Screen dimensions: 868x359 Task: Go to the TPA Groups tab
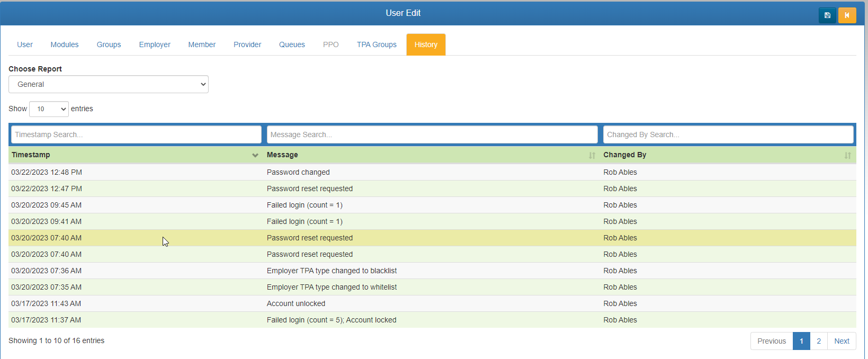click(377, 44)
